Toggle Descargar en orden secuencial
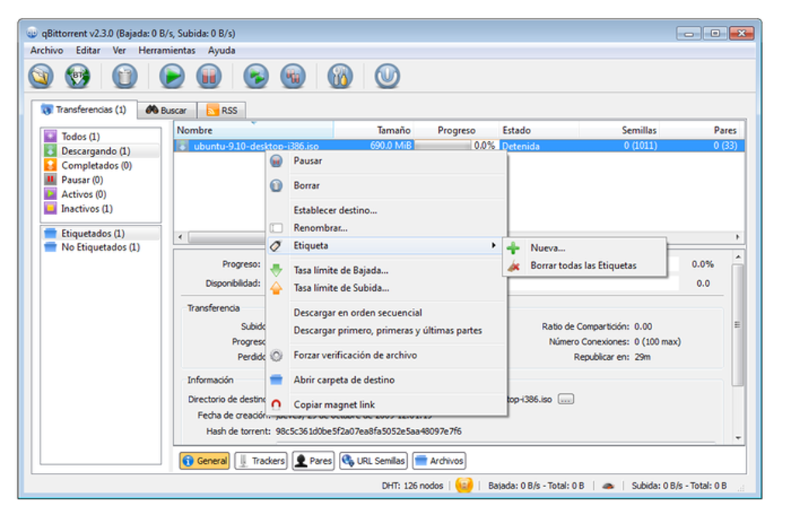This screenshot has height=532, width=791. pyautogui.click(x=386, y=313)
